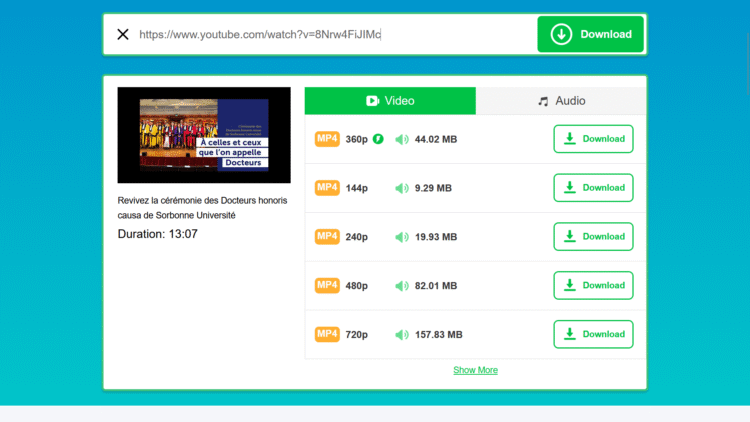The image size is (750, 422).
Task: Download the 720p MP4 file
Action: tap(593, 334)
